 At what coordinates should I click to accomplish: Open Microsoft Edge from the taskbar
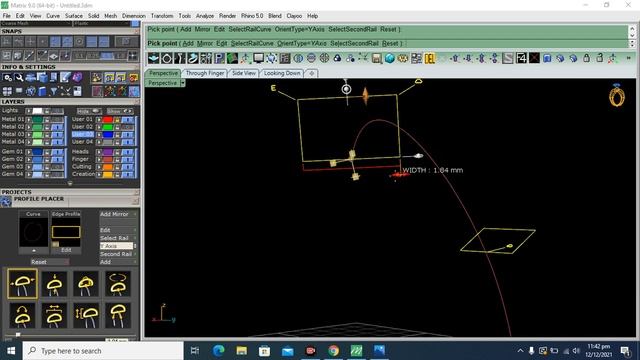(219, 351)
